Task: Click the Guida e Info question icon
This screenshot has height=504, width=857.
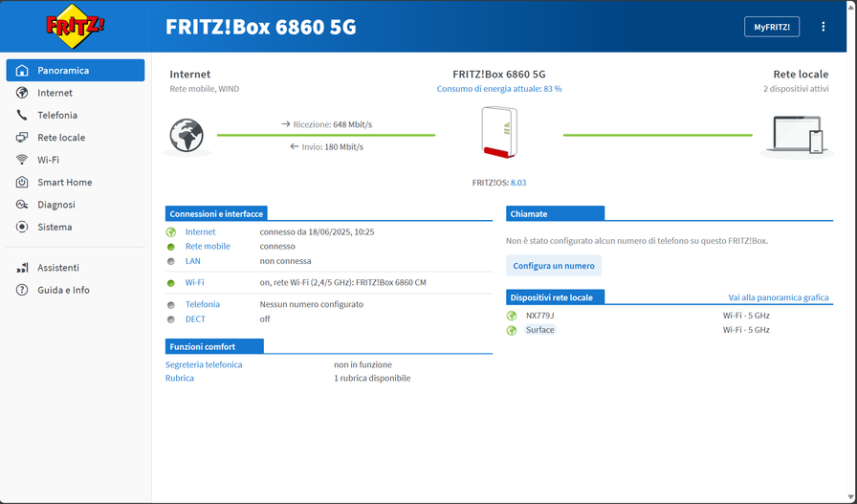Action: click(x=22, y=291)
